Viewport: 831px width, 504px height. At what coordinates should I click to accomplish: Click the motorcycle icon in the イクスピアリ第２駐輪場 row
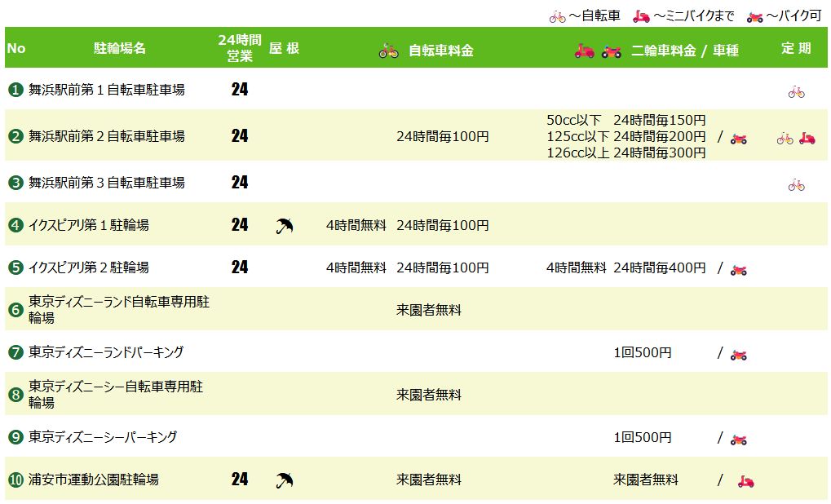click(x=739, y=269)
